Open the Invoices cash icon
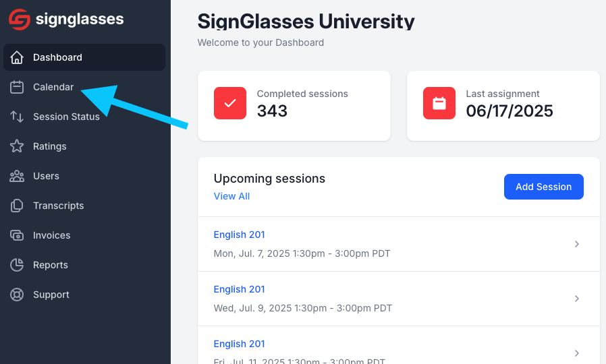 pyautogui.click(x=17, y=235)
